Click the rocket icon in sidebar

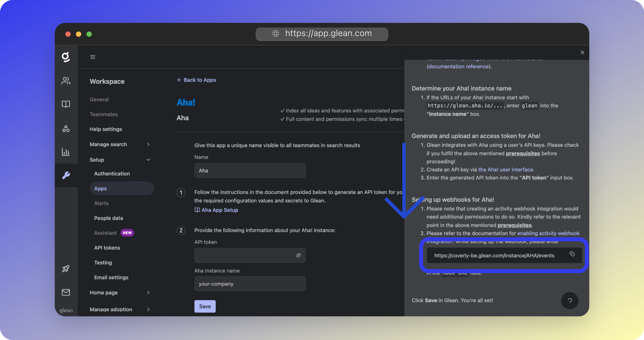[66, 269]
